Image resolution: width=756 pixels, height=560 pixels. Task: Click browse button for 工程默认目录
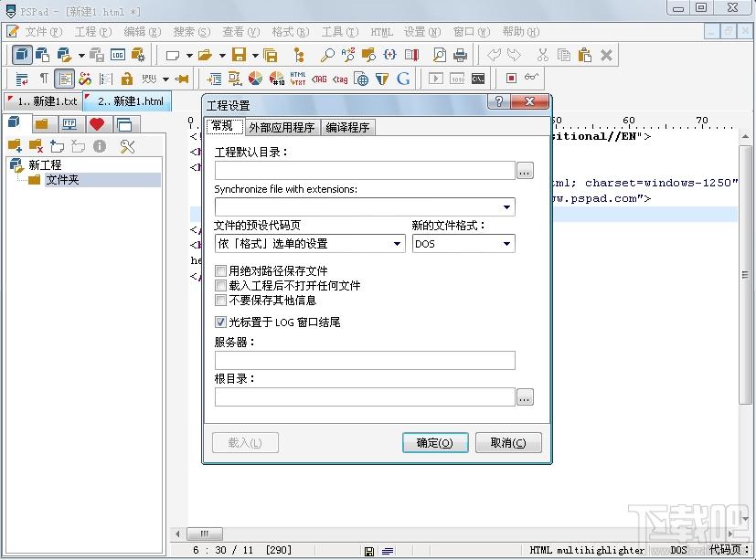click(525, 171)
